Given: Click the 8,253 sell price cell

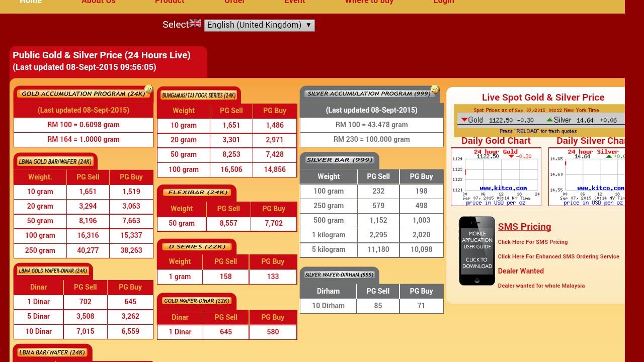Looking at the screenshot, I should (x=231, y=154).
